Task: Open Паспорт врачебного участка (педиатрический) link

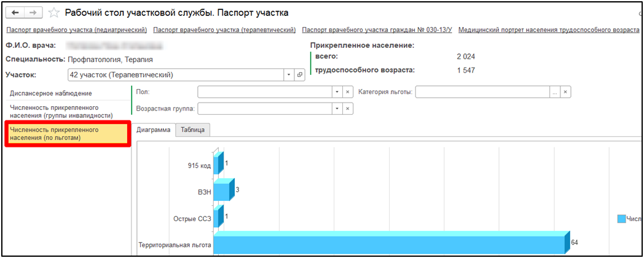Action: pyautogui.click(x=76, y=29)
